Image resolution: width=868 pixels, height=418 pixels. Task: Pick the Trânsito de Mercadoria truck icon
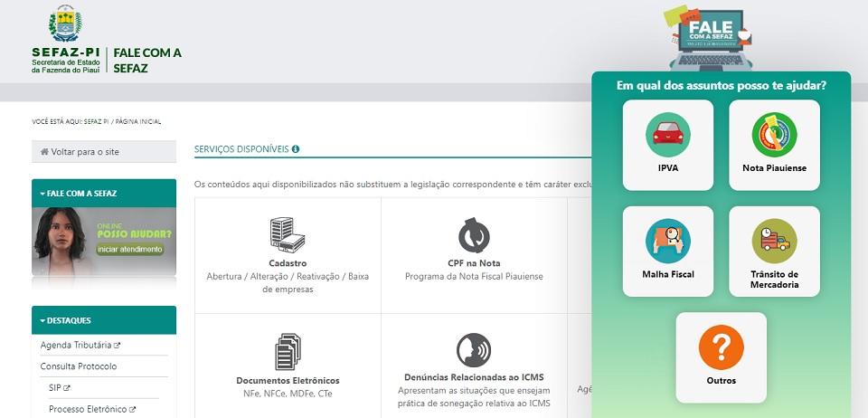774,241
